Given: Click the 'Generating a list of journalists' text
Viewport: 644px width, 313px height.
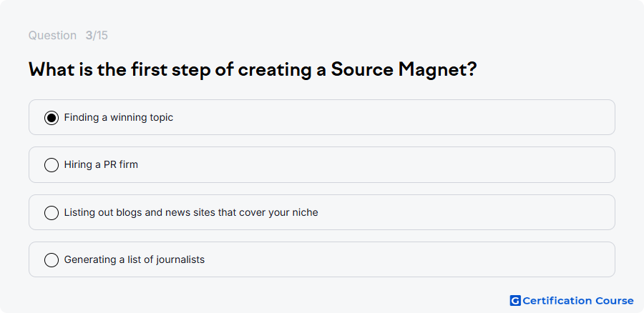Looking at the screenshot, I should point(135,259).
